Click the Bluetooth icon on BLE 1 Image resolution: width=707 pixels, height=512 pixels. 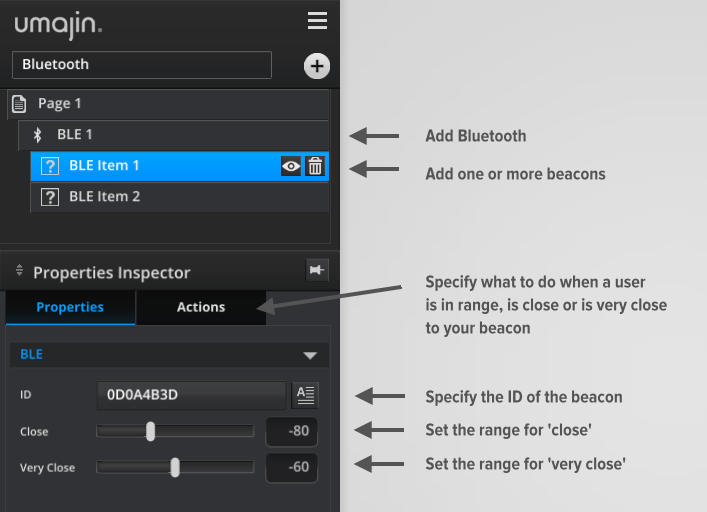[x=39, y=134]
